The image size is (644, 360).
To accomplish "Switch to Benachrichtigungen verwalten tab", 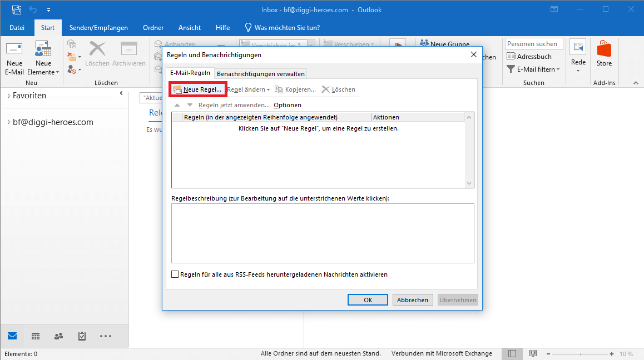I will coord(261,74).
